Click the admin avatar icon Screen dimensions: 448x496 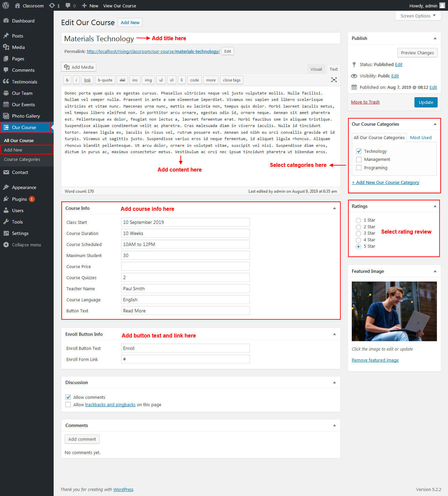point(442,6)
